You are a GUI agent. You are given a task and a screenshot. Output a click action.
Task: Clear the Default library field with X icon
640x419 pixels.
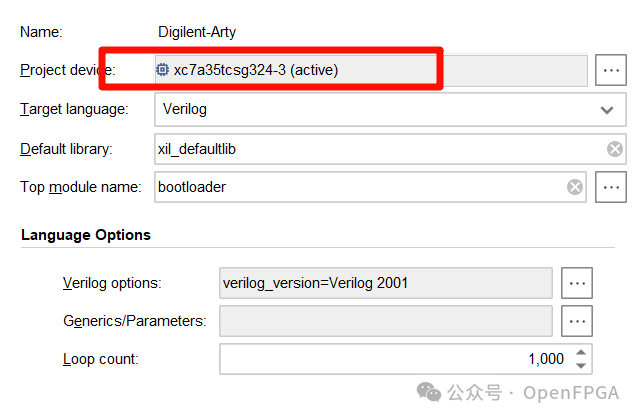tap(615, 149)
